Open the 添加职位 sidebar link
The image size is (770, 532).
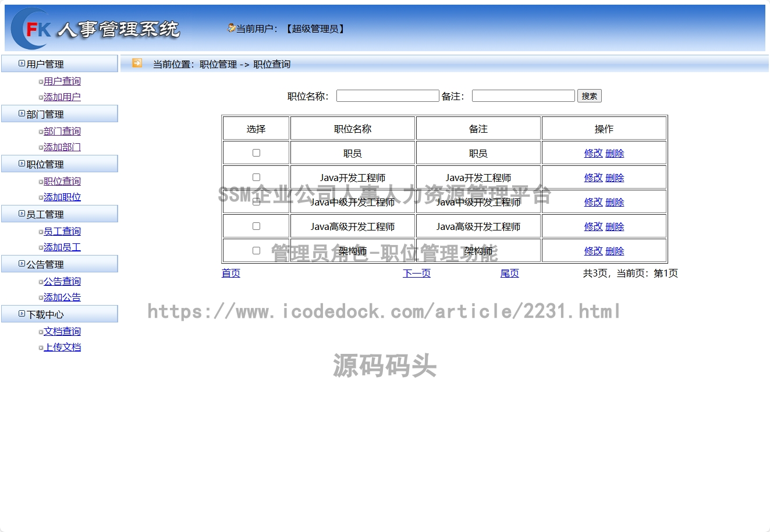pyautogui.click(x=62, y=197)
